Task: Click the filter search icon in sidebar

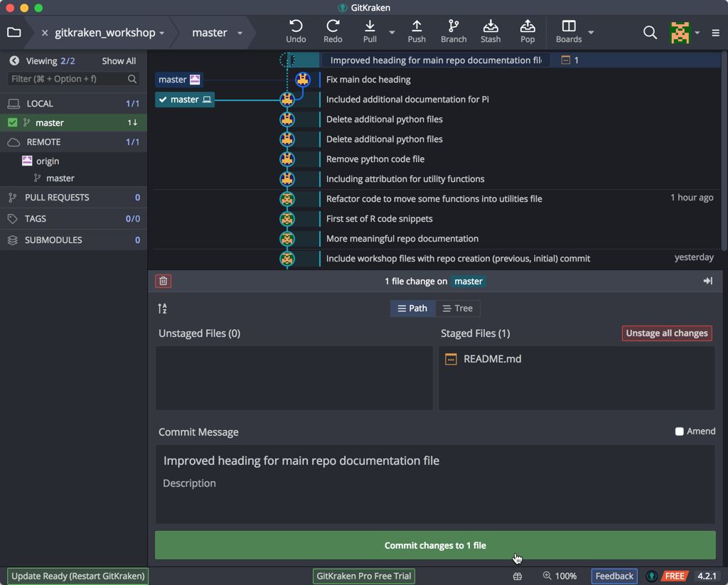Action: click(x=132, y=79)
